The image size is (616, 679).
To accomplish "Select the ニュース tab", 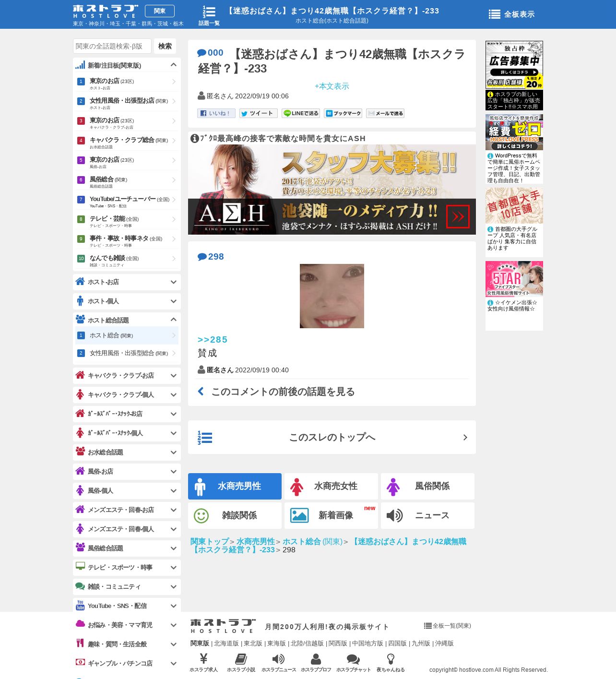I will click(x=427, y=515).
